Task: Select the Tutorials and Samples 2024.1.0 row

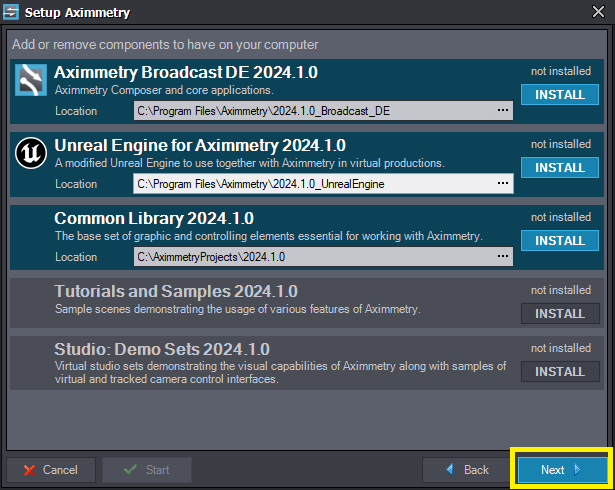Action: pos(260,300)
